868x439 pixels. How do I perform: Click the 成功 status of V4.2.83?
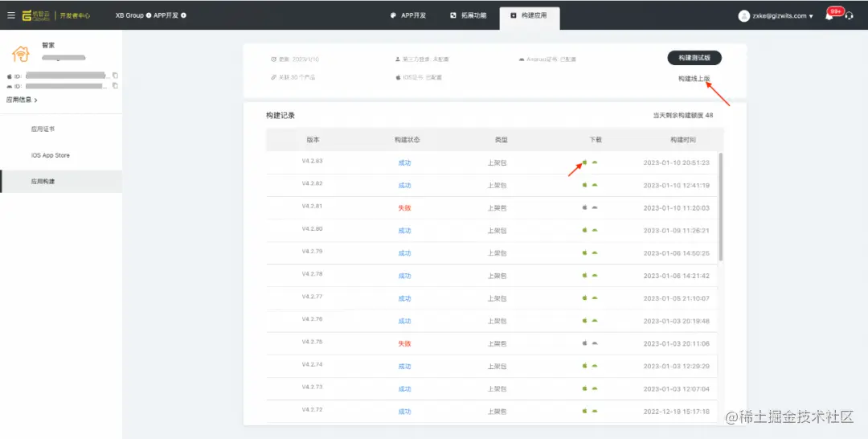click(404, 163)
